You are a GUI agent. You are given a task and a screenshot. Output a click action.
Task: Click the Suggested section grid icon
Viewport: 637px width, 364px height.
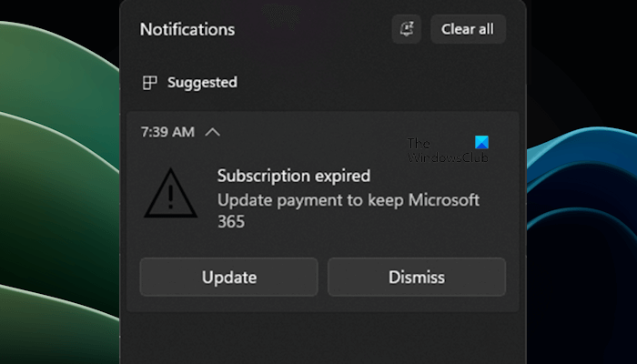(x=150, y=83)
